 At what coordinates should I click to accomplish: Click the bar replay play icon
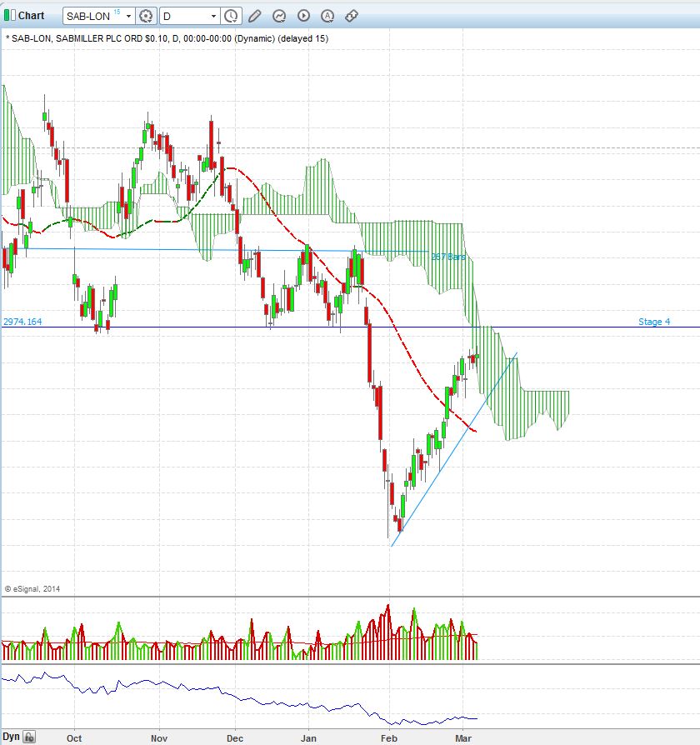coord(303,16)
